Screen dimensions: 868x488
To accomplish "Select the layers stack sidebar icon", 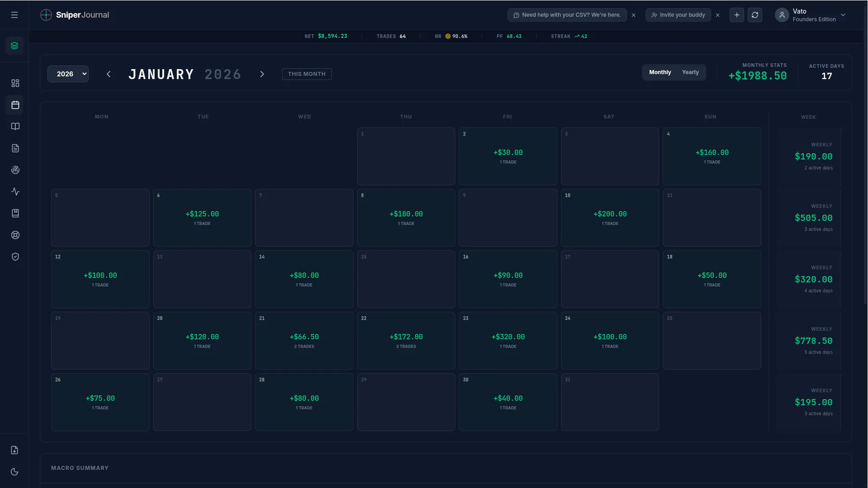I will [x=14, y=46].
